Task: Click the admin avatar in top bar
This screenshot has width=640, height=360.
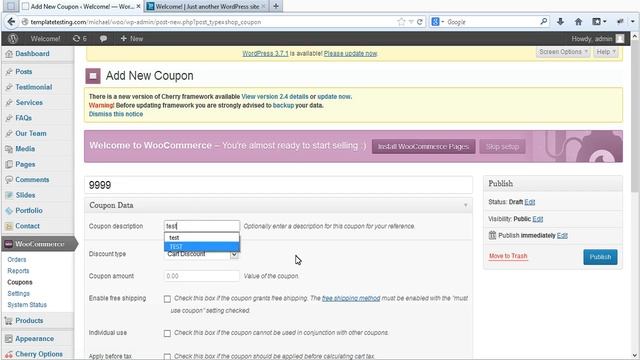Action: (x=620, y=39)
